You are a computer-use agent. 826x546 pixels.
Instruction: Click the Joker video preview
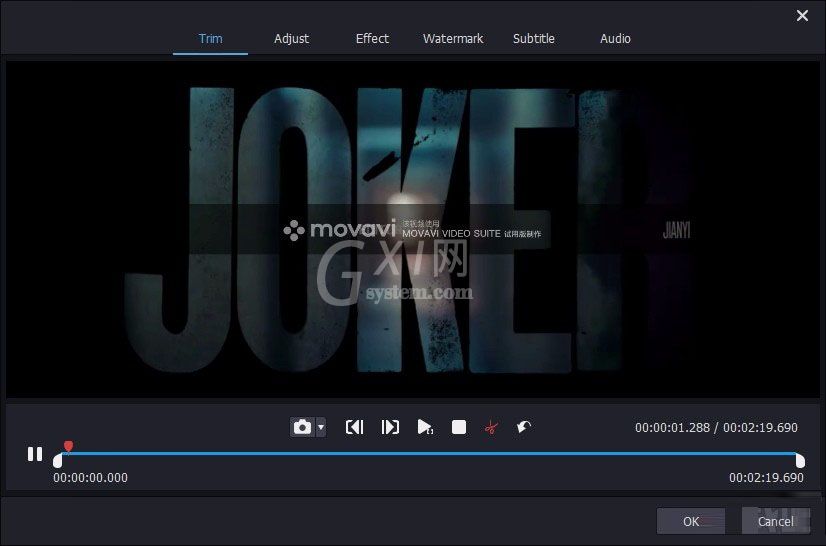point(413,229)
